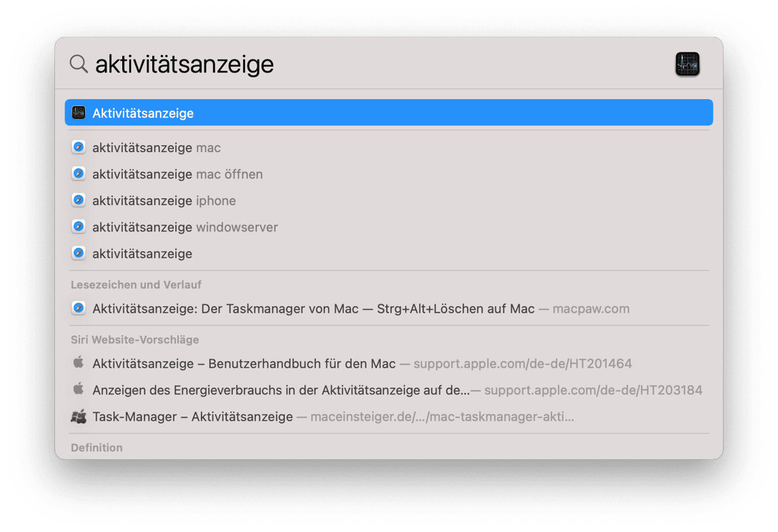Select the 'aktivitätsanzeige iphone' search suggestion
778x532 pixels.
point(164,201)
